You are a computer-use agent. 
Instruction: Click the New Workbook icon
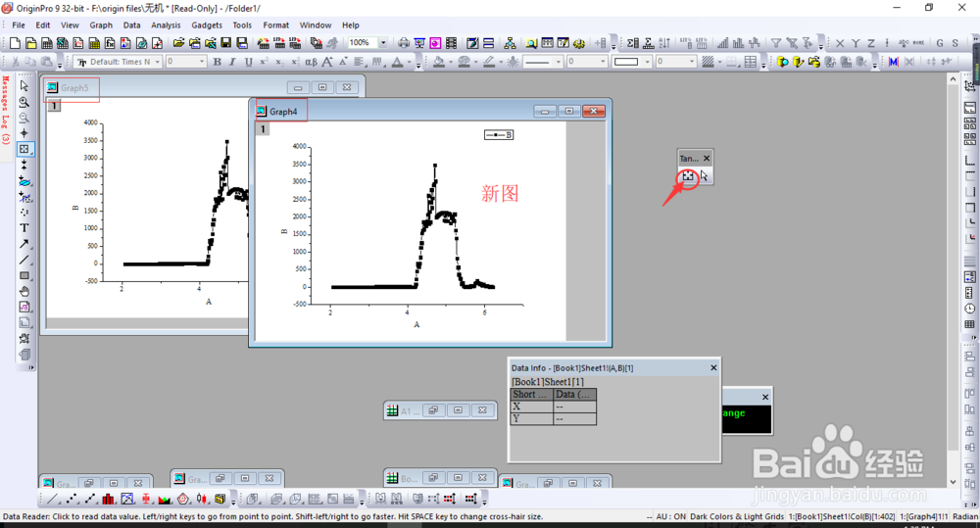(x=46, y=42)
